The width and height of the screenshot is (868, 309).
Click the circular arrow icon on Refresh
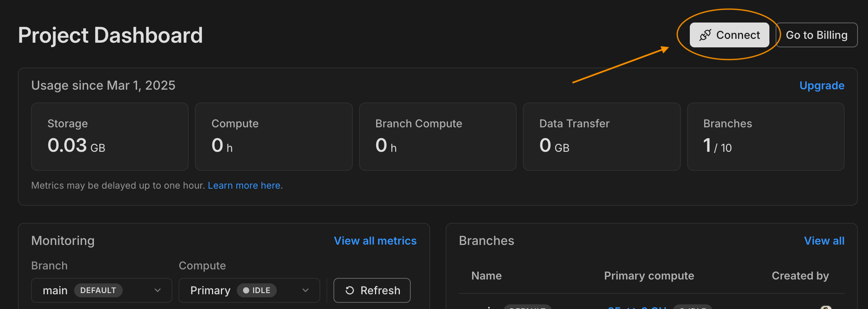(x=349, y=290)
